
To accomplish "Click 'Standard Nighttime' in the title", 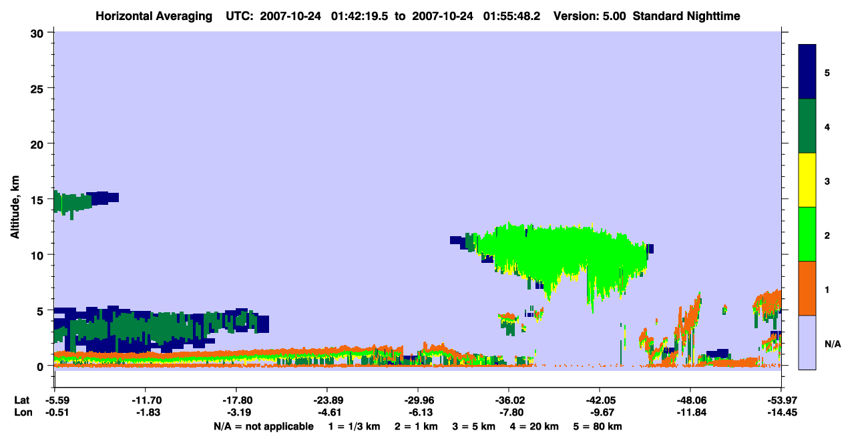I will [686, 16].
